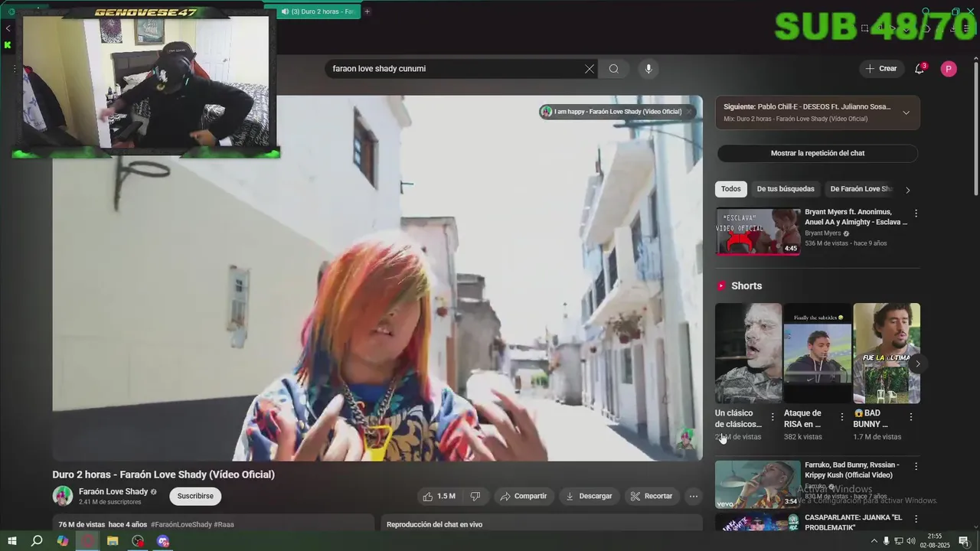Mute audio on the 'Duro 2 horas' tab
980x551 pixels.
click(285, 11)
